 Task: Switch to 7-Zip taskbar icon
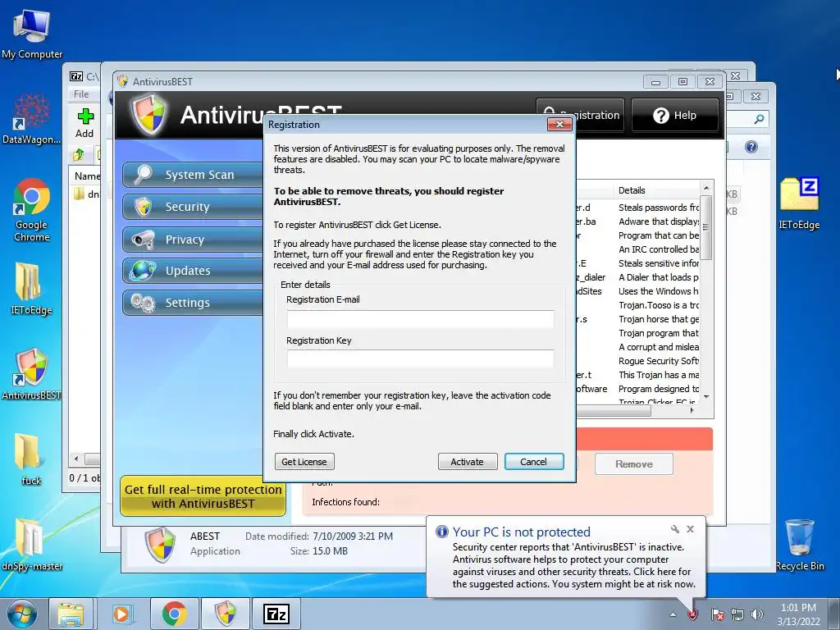[x=276, y=614]
